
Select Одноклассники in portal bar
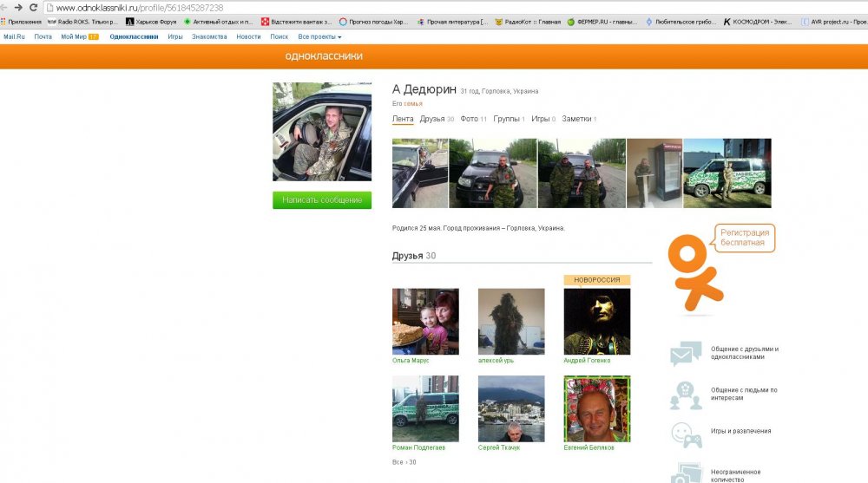pos(134,36)
